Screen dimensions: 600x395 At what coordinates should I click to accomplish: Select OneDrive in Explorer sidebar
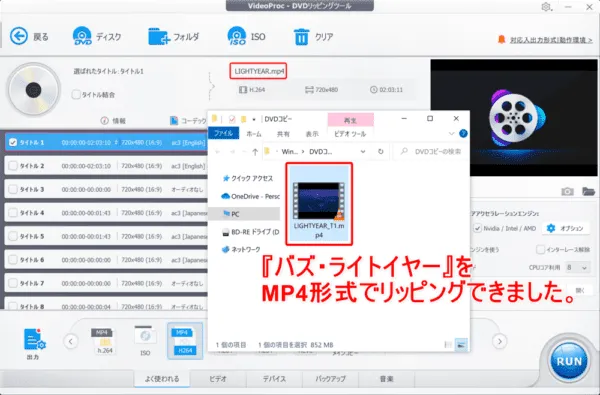(251, 196)
